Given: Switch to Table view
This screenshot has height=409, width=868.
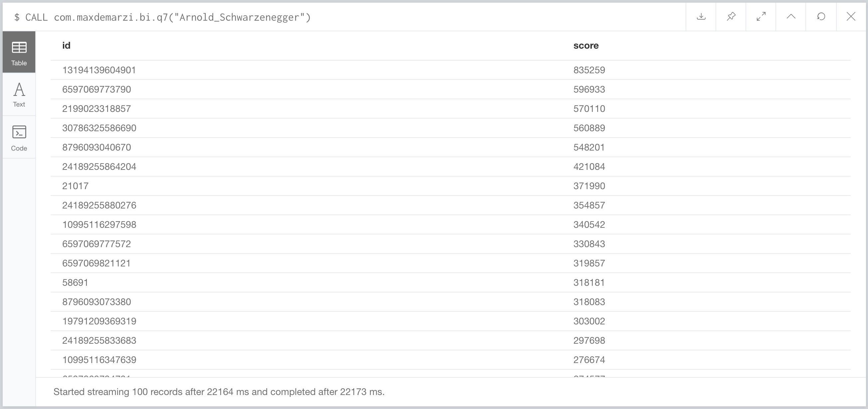Looking at the screenshot, I should coord(19,52).
